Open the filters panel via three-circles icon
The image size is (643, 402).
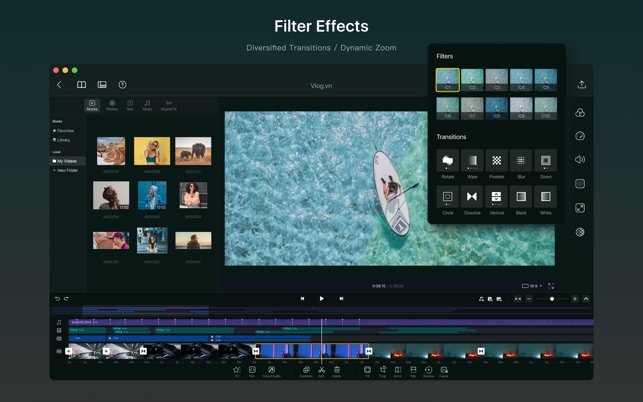point(580,113)
